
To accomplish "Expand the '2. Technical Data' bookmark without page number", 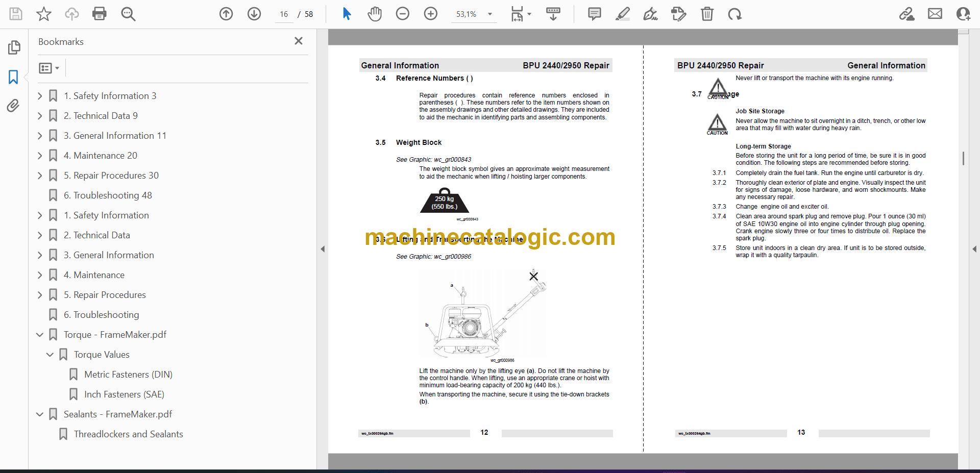I will pyautogui.click(x=40, y=235).
